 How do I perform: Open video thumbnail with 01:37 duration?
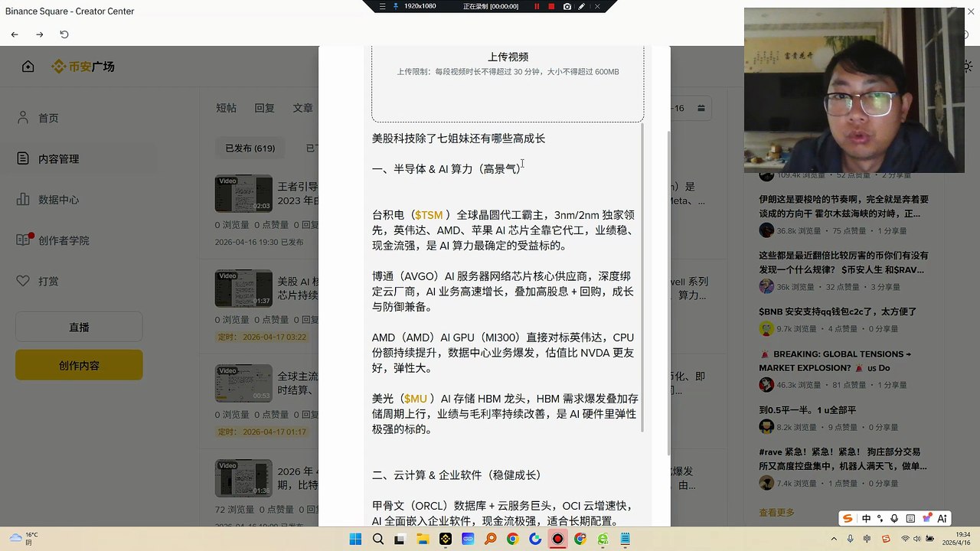243,289
